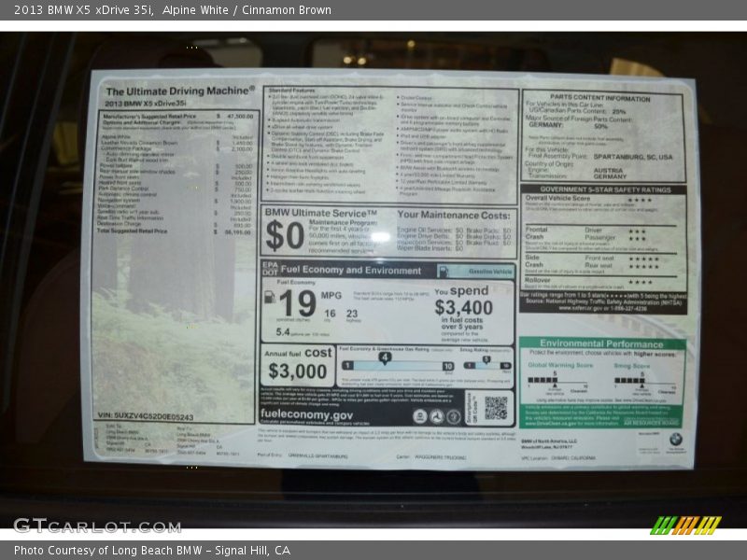Click the $3,000 annual fuel cost
This screenshot has height=560, width=747.
click(298, 371)
